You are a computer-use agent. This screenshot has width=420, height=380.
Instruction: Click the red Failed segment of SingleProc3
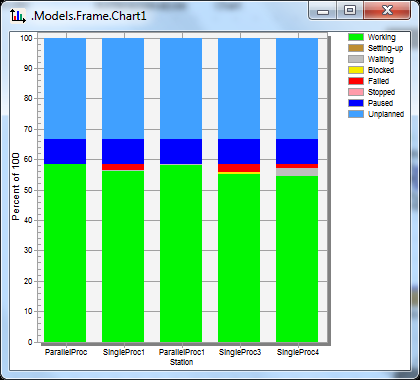point(239,168)
